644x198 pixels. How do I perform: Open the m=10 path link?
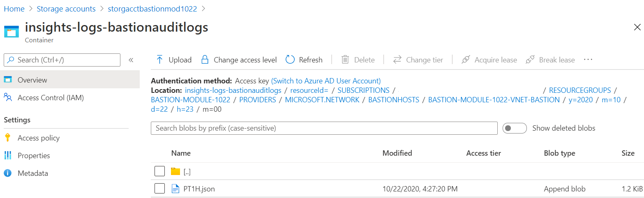tap(611, 100)
